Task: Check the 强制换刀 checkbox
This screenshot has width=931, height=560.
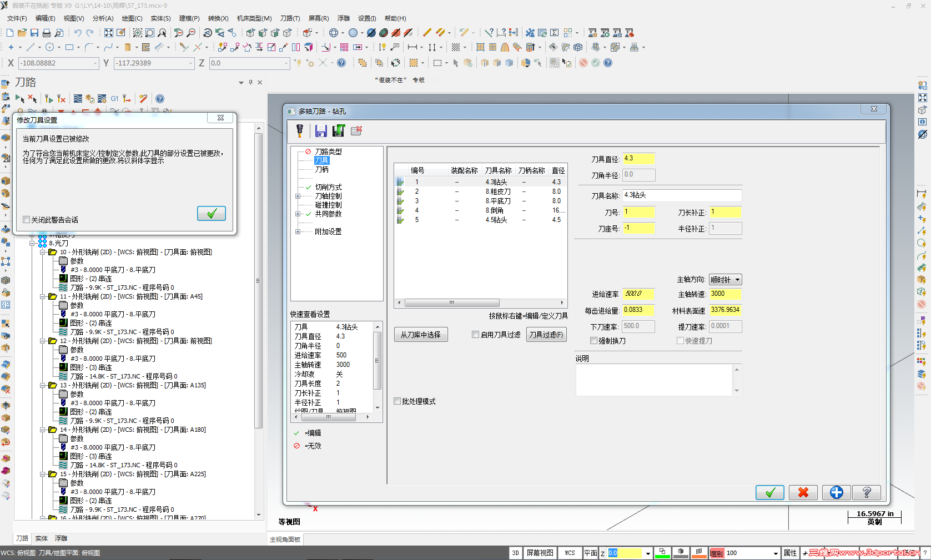Action: tap(593, 341)
